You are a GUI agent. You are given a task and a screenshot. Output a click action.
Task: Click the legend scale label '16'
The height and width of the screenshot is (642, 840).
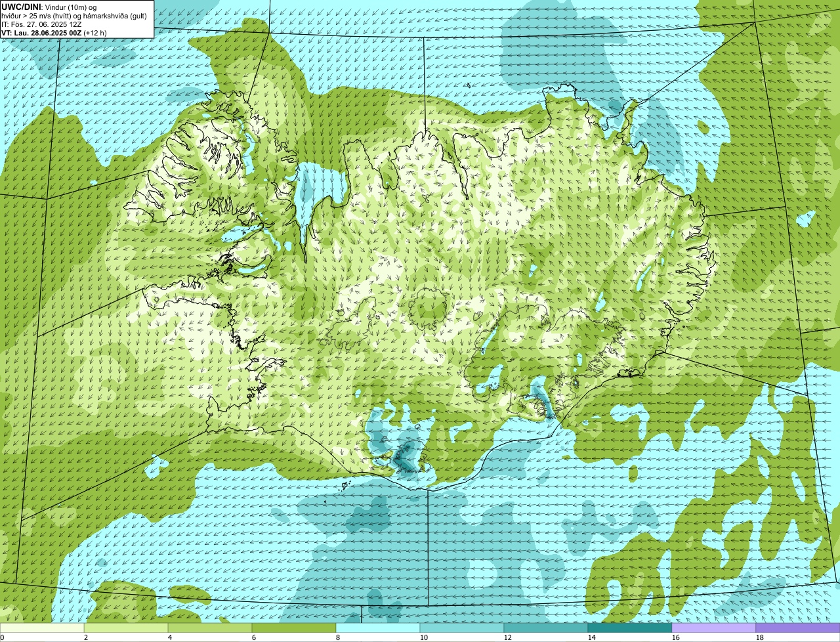click(676, 637)
